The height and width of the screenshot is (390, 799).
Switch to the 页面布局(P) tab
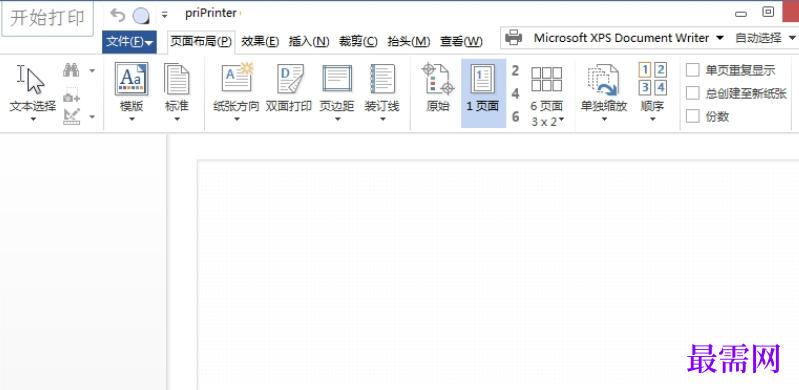[201, 42]
